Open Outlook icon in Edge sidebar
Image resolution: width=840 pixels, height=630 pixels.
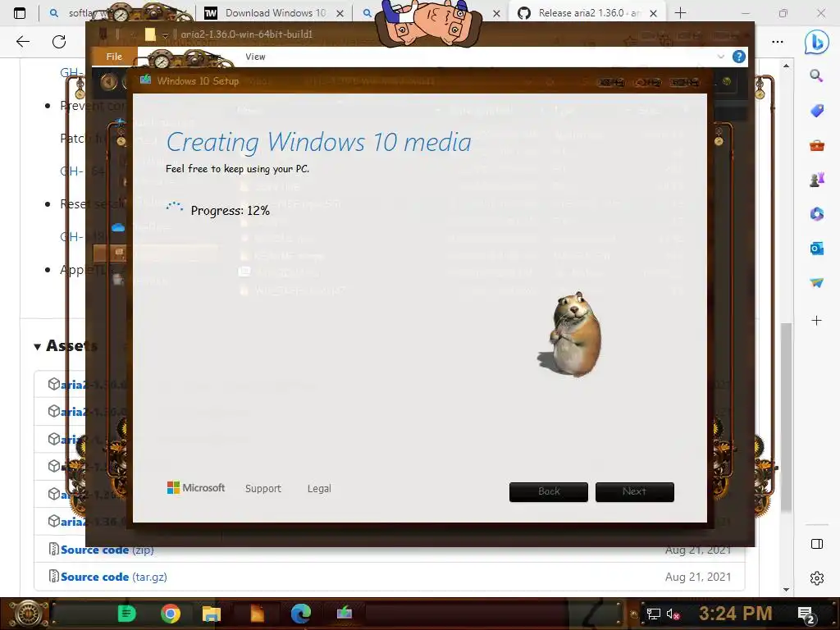(x=816, y=248)
